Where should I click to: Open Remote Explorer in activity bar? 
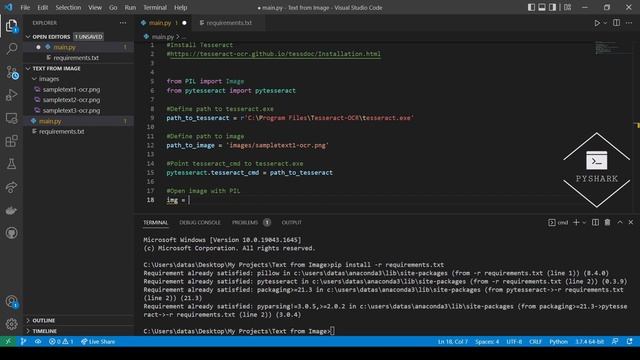click(x=11, y=118)
